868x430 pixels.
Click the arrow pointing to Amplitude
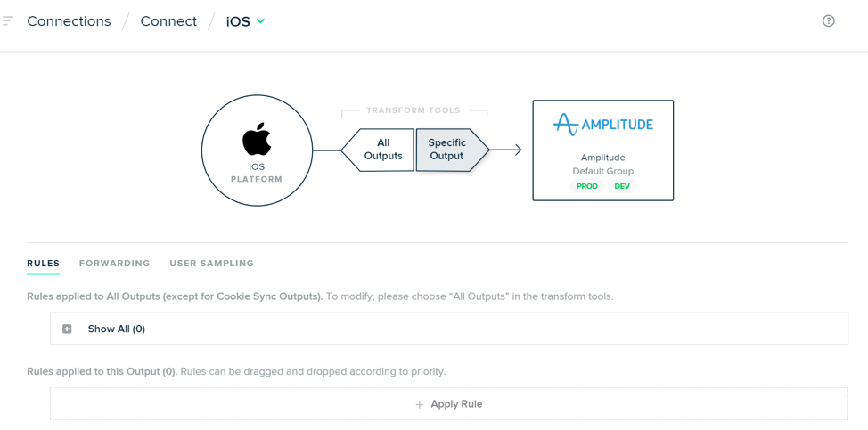[506, 150]
